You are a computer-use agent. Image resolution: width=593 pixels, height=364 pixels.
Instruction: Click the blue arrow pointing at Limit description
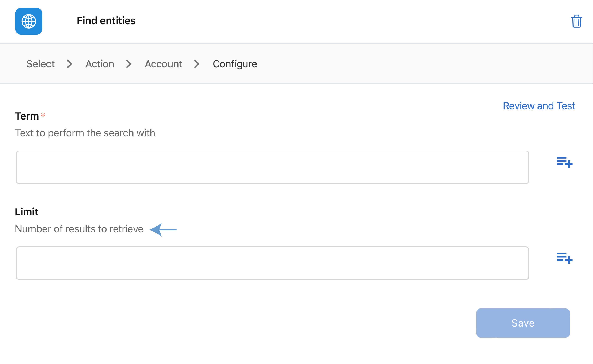point(163,229)
